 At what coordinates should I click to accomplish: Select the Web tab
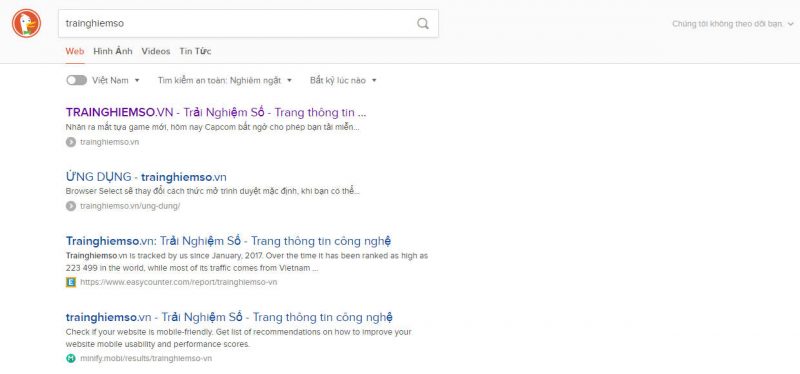tap(74, 52)
